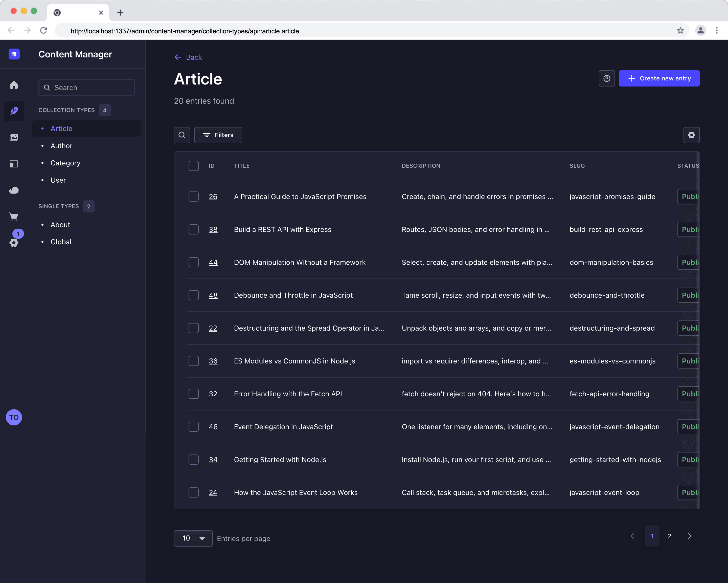Viewport: 728px width, 583px height.
Task: Open the help question mark button
Action: 607,78
